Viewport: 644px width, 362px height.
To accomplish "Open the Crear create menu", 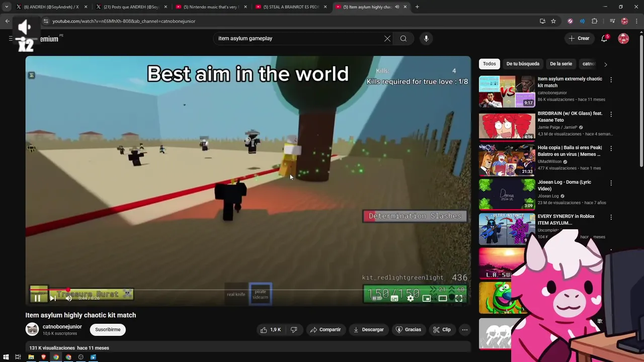I will coord(579,39).
